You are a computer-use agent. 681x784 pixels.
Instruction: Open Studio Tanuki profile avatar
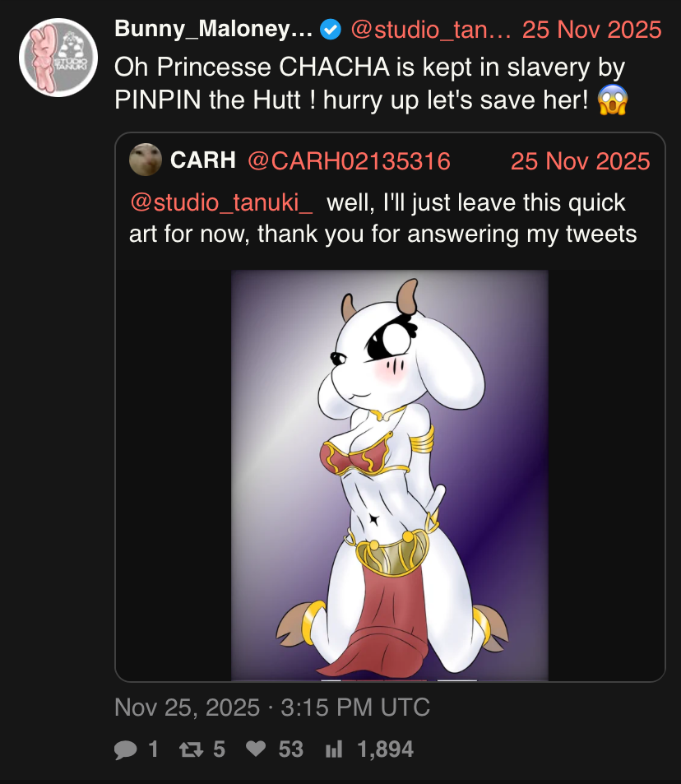(58, 58)
